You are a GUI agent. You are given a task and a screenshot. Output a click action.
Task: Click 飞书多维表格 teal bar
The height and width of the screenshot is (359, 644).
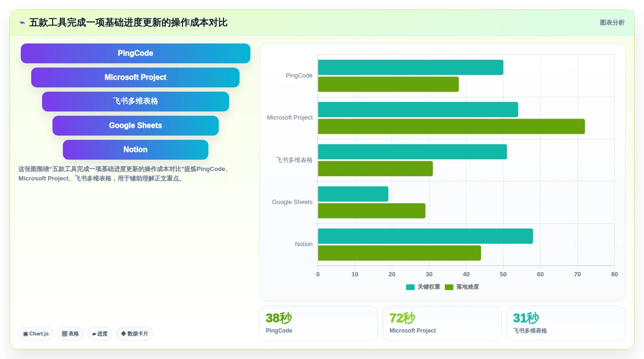click(412, 152)
